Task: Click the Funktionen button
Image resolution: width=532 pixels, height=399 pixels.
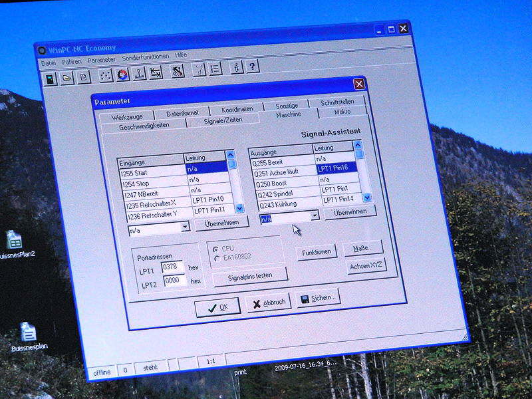Action: 317,252
